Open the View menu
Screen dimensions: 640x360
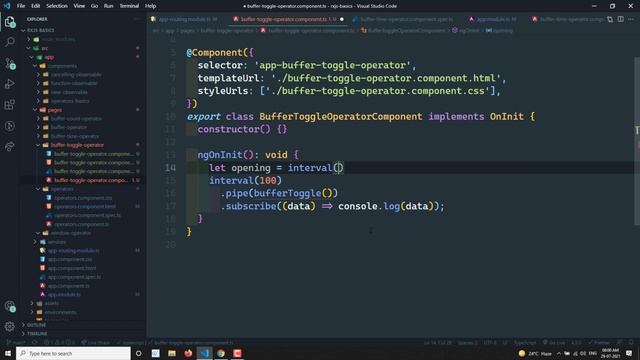pyautogui.click(x=79, y=6)
